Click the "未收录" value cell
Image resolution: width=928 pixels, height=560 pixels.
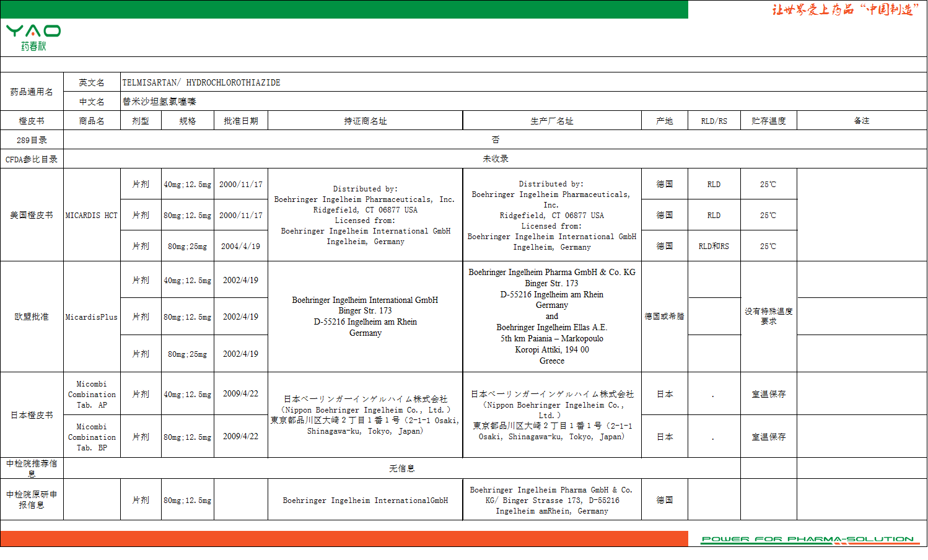[x=495, y=159]
